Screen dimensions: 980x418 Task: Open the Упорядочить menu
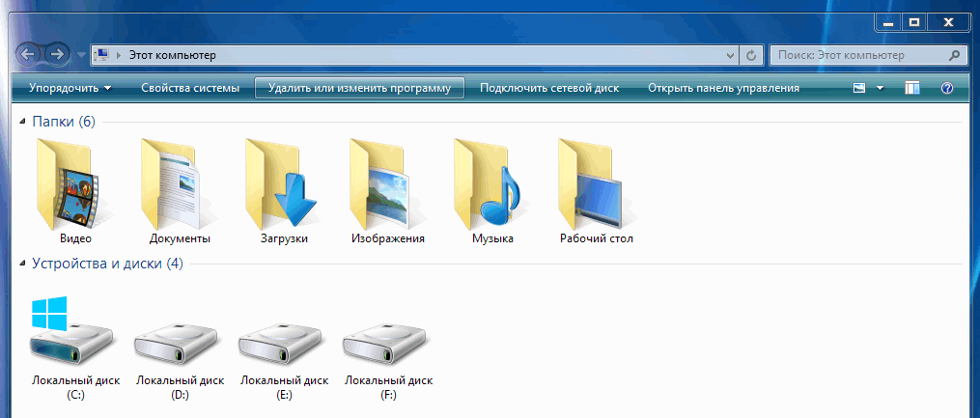pos(70,88)
